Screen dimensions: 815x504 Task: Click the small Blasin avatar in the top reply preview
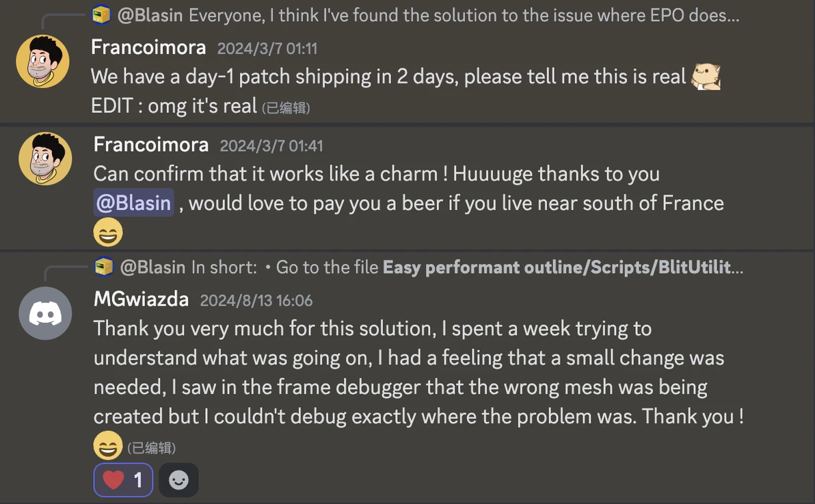click(x=101, y=14)
